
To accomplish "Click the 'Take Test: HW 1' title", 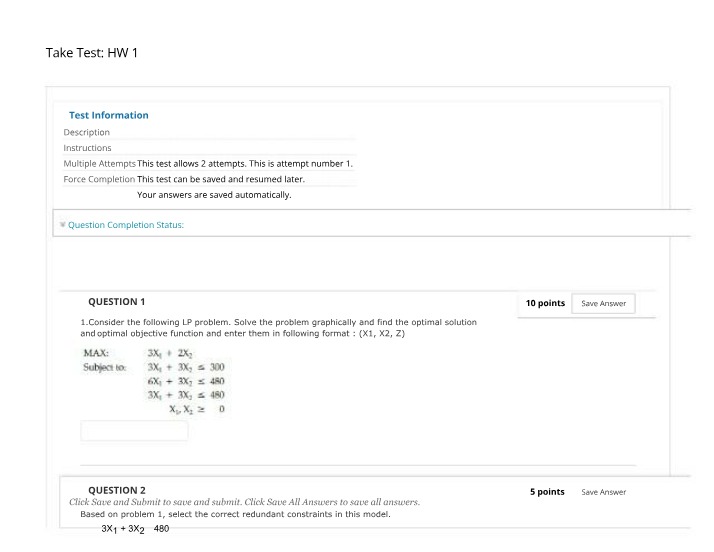I will pyautogui.click(x=92, y=53).
